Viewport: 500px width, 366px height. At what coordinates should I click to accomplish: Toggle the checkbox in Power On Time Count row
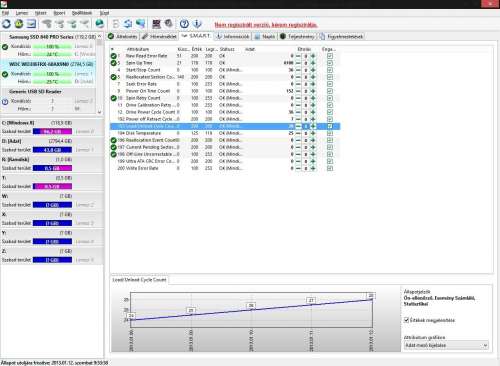click(330, 91)
